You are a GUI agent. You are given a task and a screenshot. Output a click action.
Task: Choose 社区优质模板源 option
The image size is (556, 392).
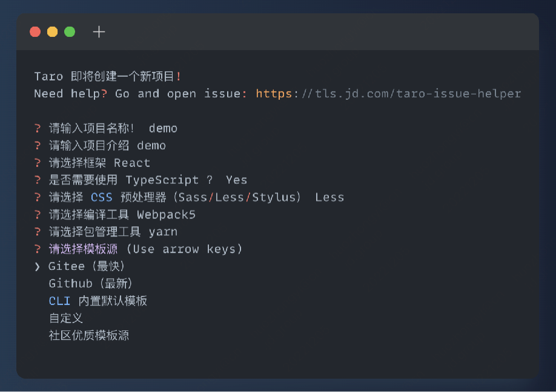pyautogui.click(x=88, y=335)
